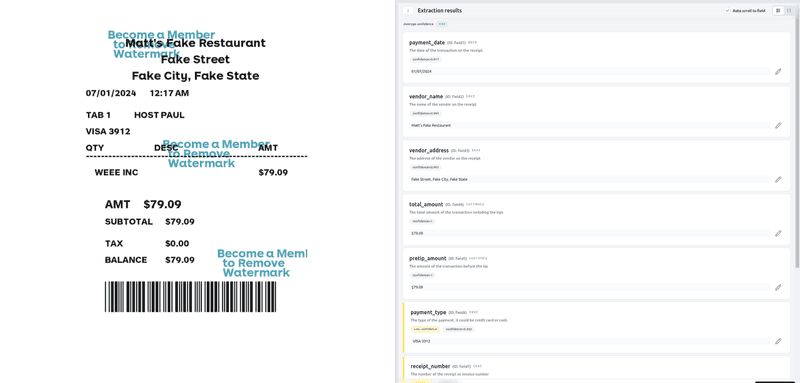The image size is (800, 383).
Task: Select the receipt_number field card
Action: [596, 370]
